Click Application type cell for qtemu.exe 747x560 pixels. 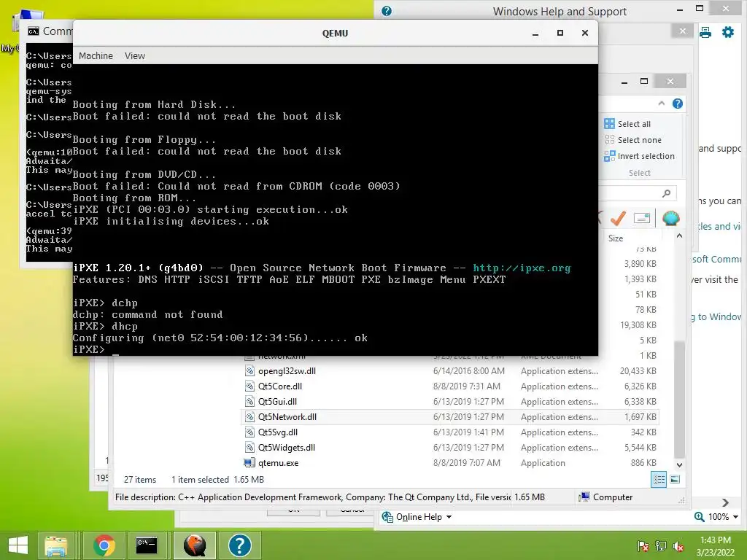543,463
